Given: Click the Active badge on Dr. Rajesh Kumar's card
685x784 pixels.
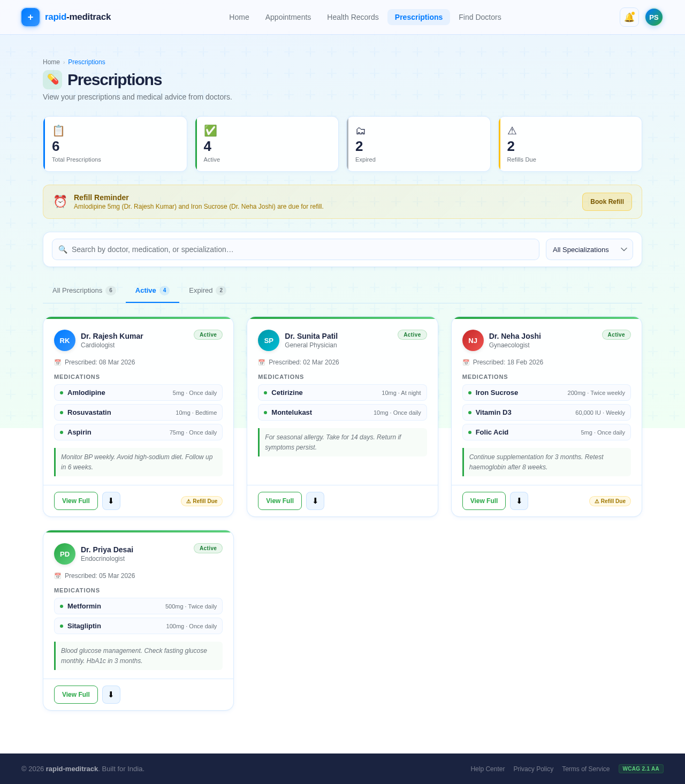Looking at the screenshot, I should point(208,334).
